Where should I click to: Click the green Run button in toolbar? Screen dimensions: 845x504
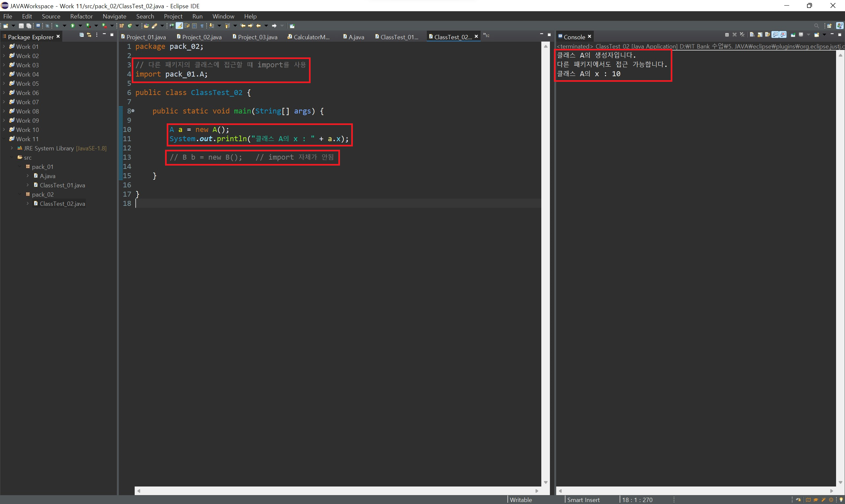point(73,26)
